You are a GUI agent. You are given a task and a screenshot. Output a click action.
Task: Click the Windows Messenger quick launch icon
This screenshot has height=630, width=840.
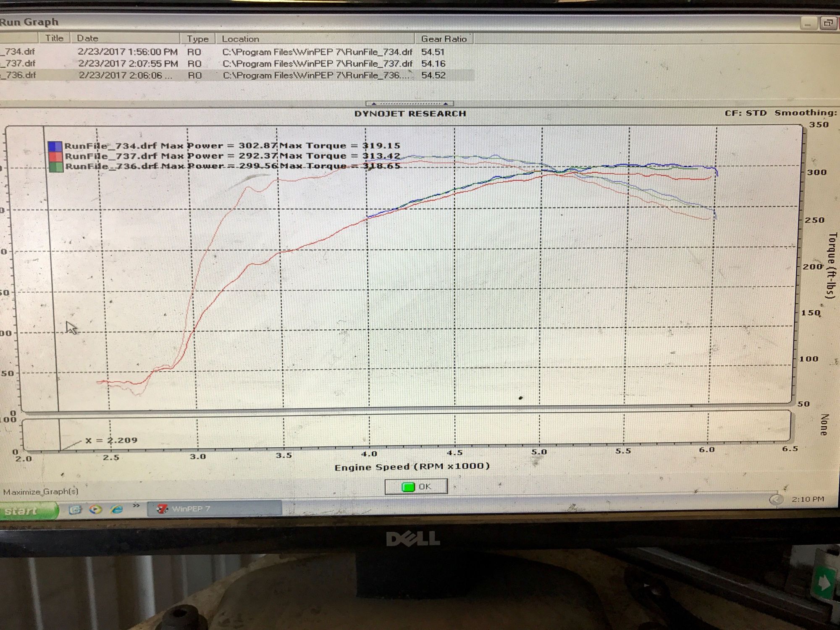tap(75, 509)
